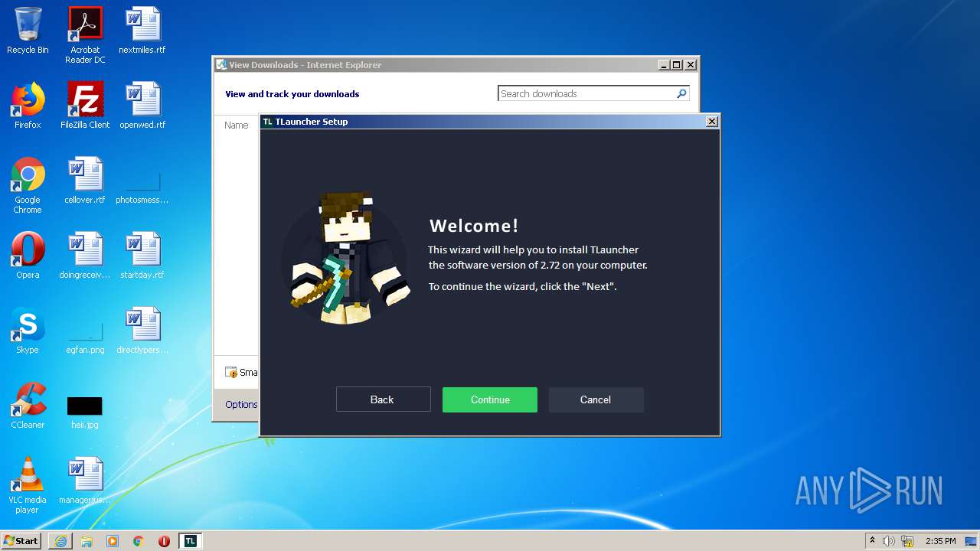Viewport: 980px width, 551px height.
Task: Click the SmartScreen shield icon in View Downloads
Action: tap(231, 373)
